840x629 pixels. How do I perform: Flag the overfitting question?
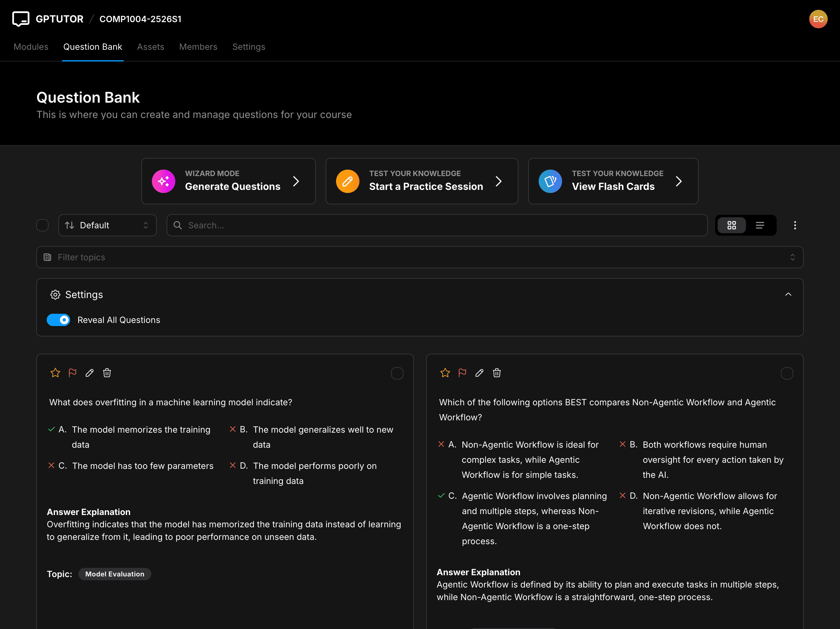click(x=72, y=373)
